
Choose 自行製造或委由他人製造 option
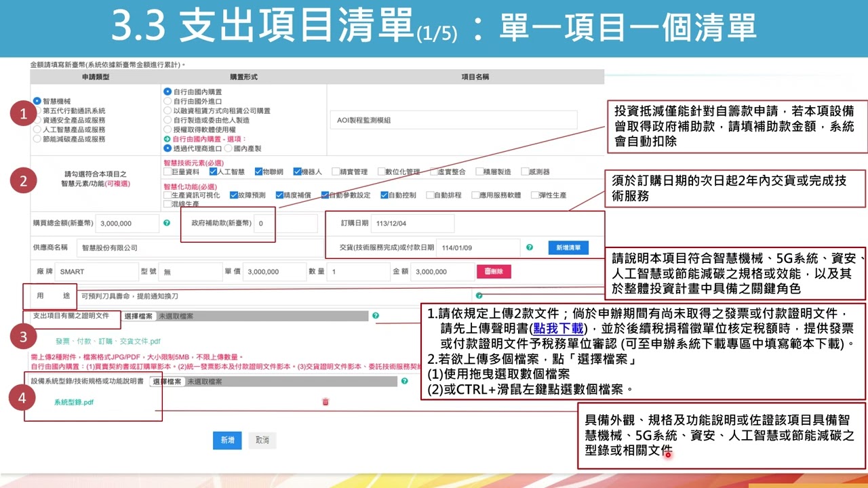[167, 120]
